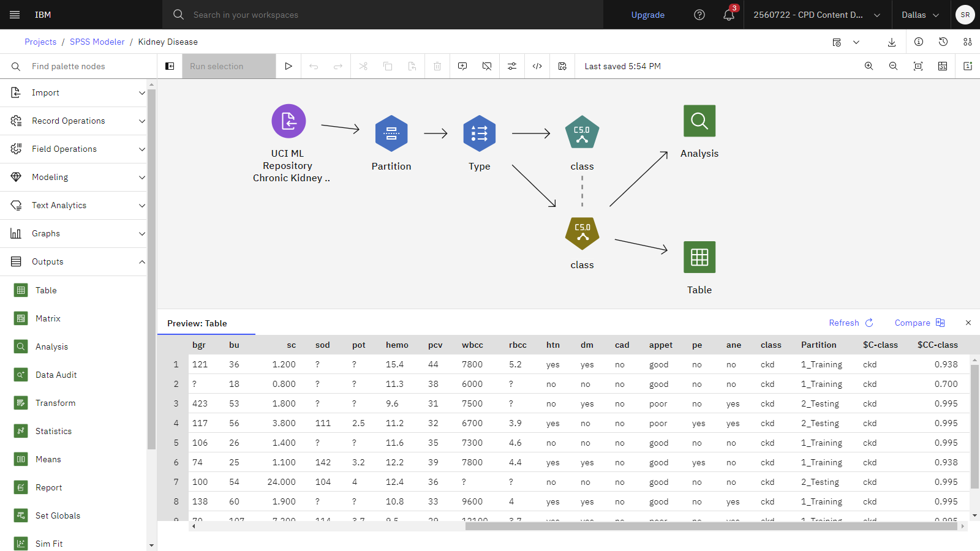Open the information panel icon

[919, 42]
